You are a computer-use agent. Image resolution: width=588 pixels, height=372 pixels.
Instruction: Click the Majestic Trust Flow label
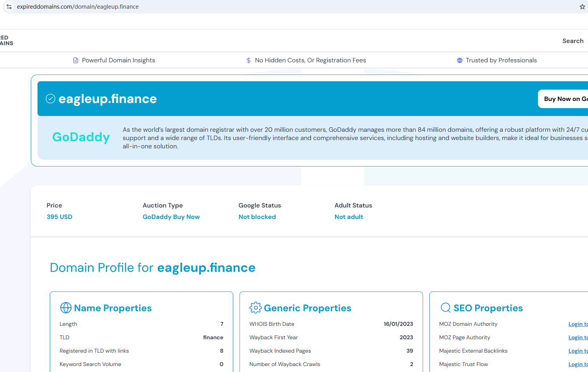click(x=464, y=365)
